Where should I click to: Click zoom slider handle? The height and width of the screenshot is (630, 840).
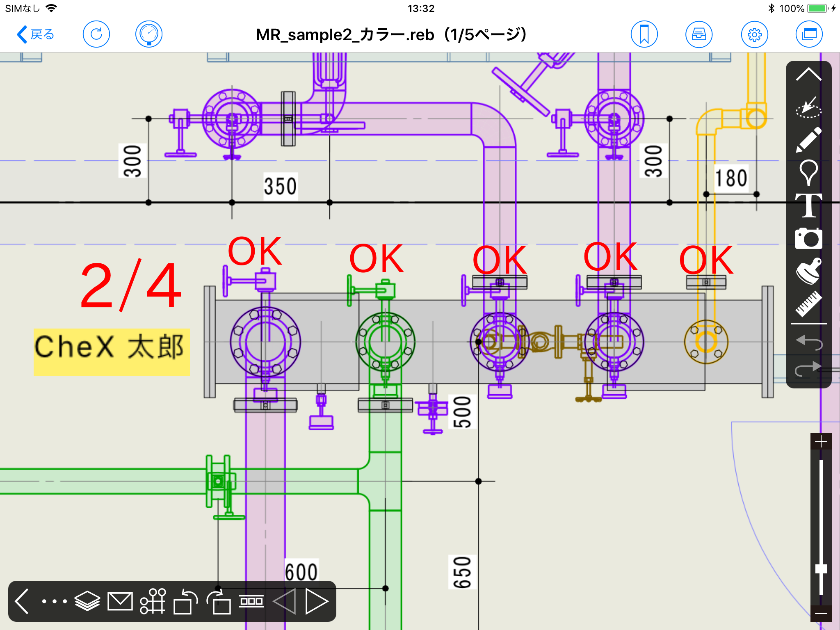tap(821, 568)
